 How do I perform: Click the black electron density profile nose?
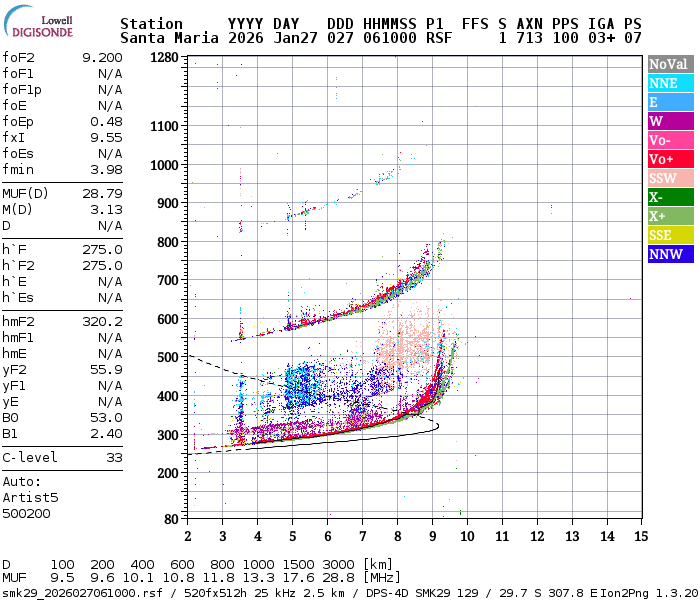pyautogui.click(x=437, y=426)
